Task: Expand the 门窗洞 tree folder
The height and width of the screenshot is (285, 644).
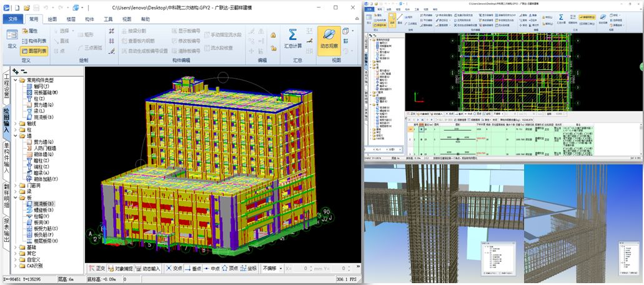Action: coord(16,185)
